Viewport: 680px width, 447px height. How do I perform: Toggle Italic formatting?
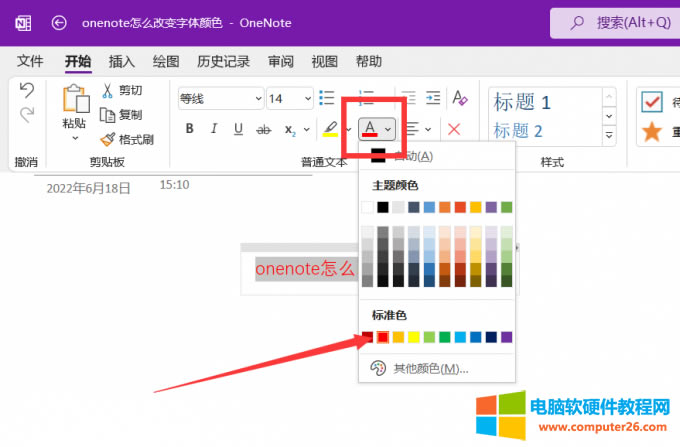click(213, 129)
